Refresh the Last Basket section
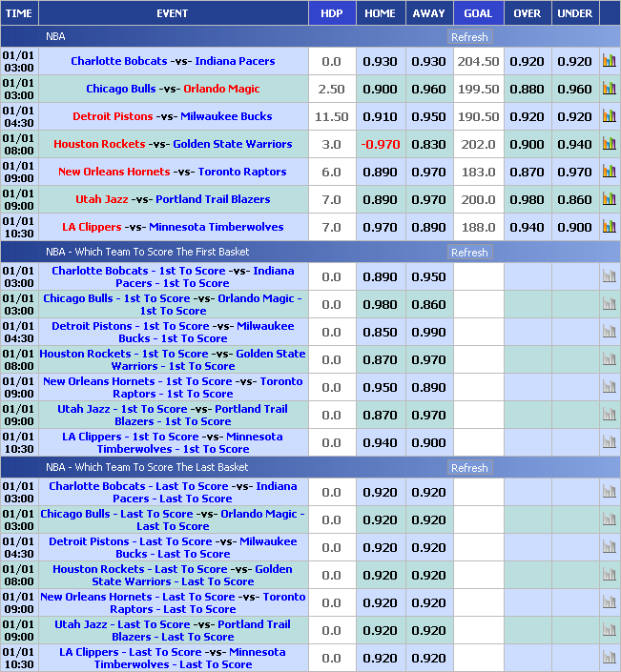The image size is (621, 672). 468,468
